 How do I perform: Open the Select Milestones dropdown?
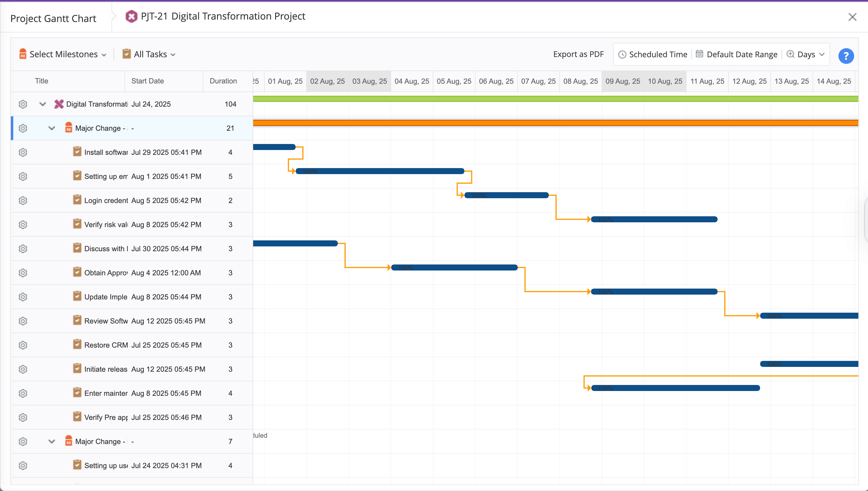(x=63, y=54)
